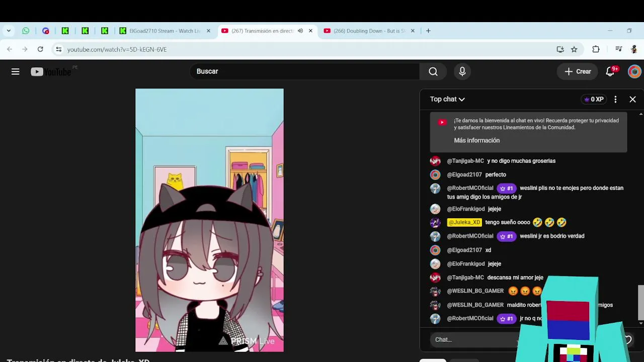Screen dimensions: 644x362
Task: Mute the Transmisión en directo tab audio
Action: (x=300, y=31)
